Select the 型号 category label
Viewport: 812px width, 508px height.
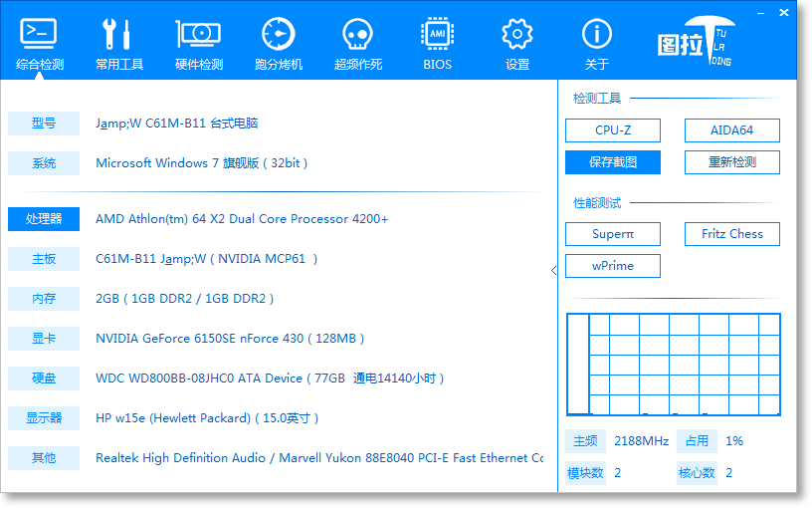click(44, 124)
